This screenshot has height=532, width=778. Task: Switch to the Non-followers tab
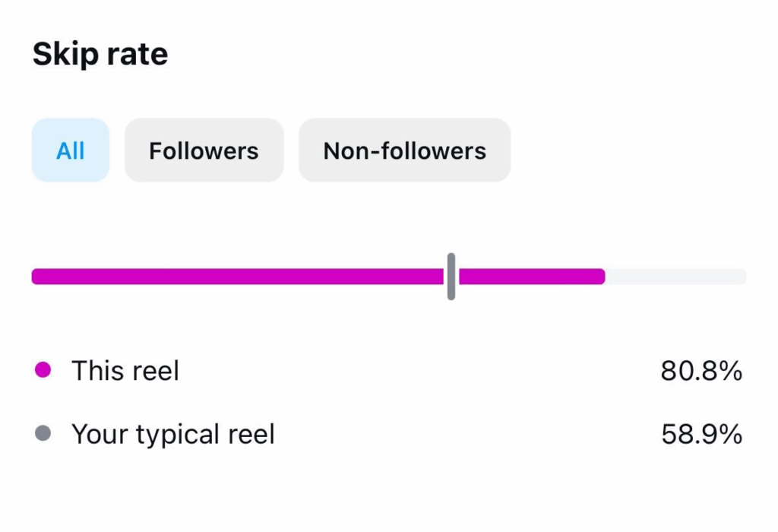pyautogui.click(x=404, y=150)
